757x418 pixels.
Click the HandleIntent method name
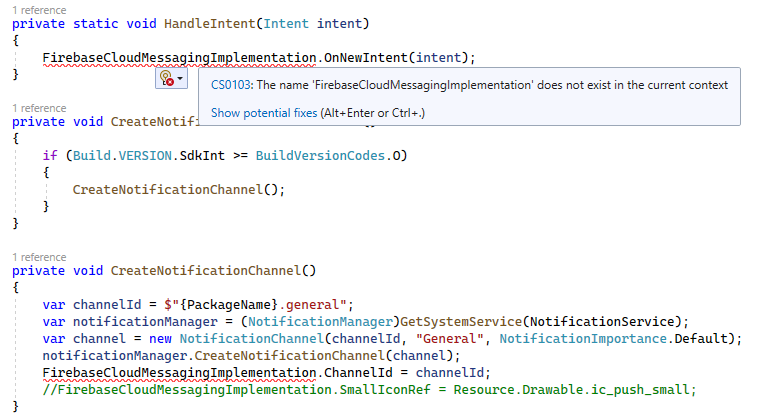pos(209,24)
